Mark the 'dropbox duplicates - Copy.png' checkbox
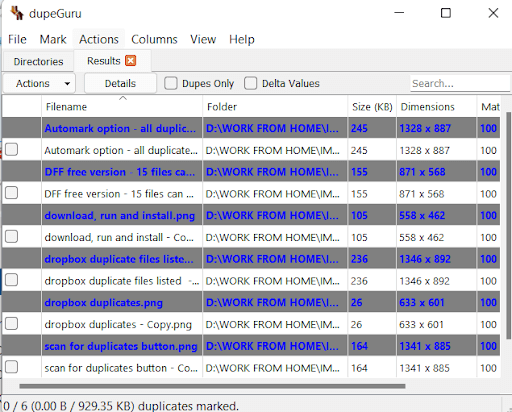This screenshot has height=412, width=512. [11, 324]
